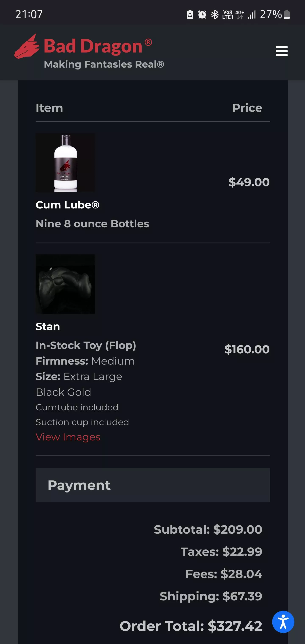This screenshot has width=305, height=644.
Task: Tap the signal strength bars icon
Action: tap(251, 14)
